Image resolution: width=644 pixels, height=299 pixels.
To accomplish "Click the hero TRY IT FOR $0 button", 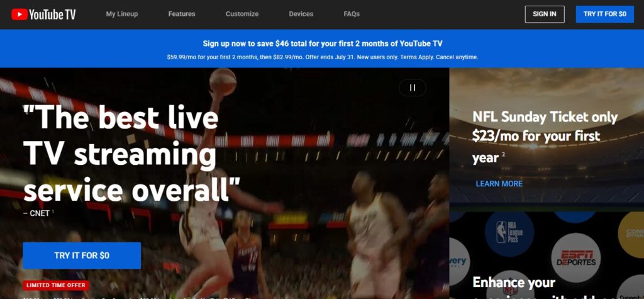I will pyautogui.click(x=82, y=256).
